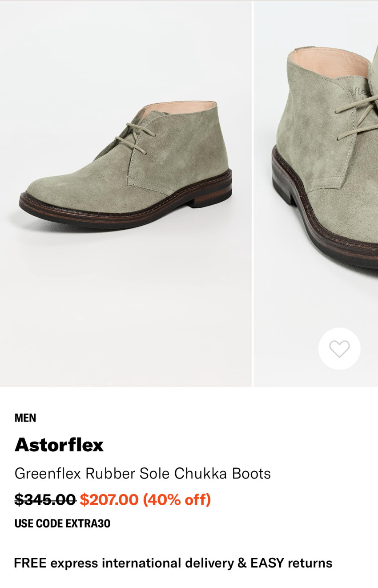Tap the heart wishlist icon
This screenshot has height=588, width=378.
[339, 349]
